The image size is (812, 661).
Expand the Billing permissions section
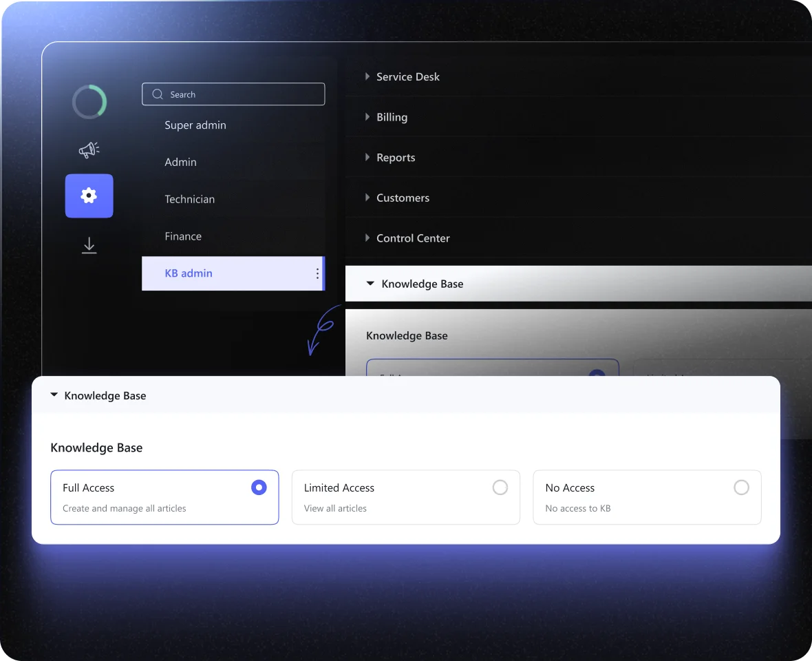click(367, 117)
